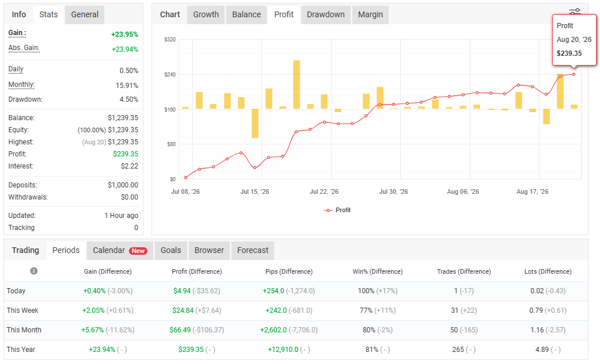This screenshot has width=600, height=364.
Task: Show the Balance chart tab
Action: [x=246, y=14]
